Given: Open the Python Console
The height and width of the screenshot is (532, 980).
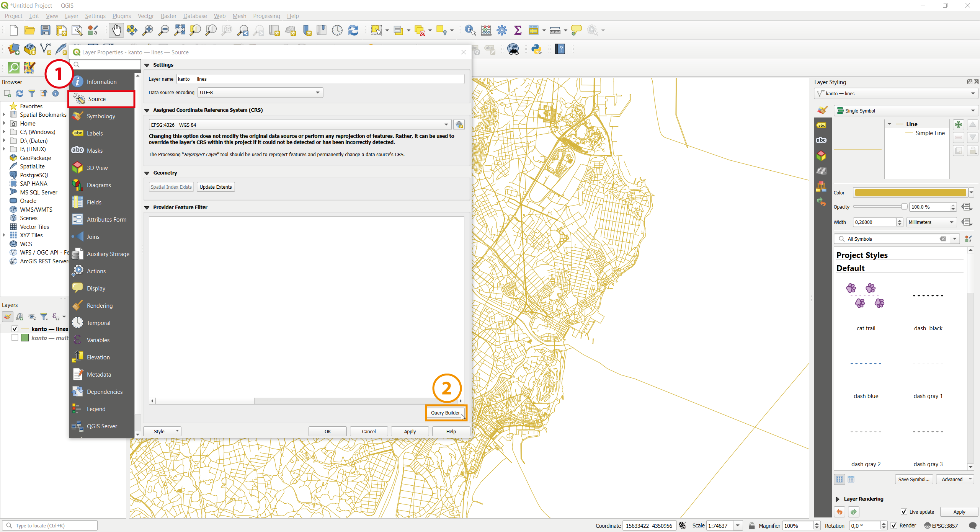Looking at the screenshot, I should [x=537, y=49].
